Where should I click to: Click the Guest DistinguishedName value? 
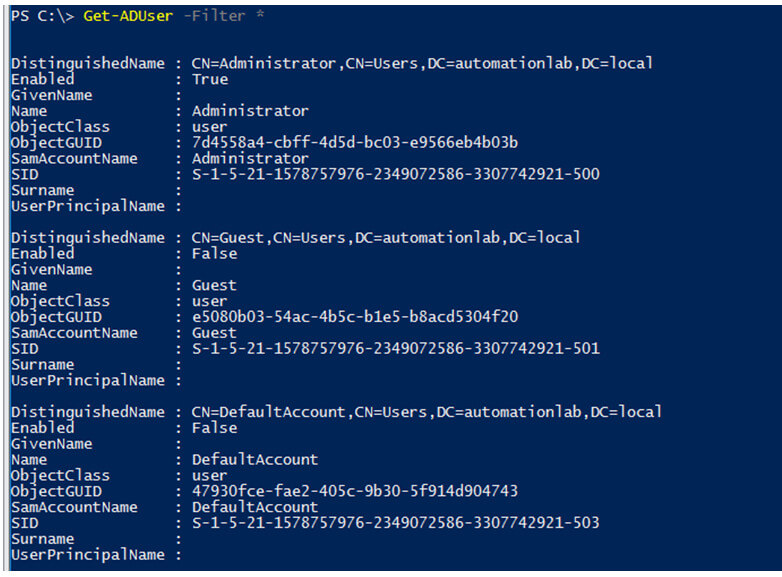tap(386, 238)
